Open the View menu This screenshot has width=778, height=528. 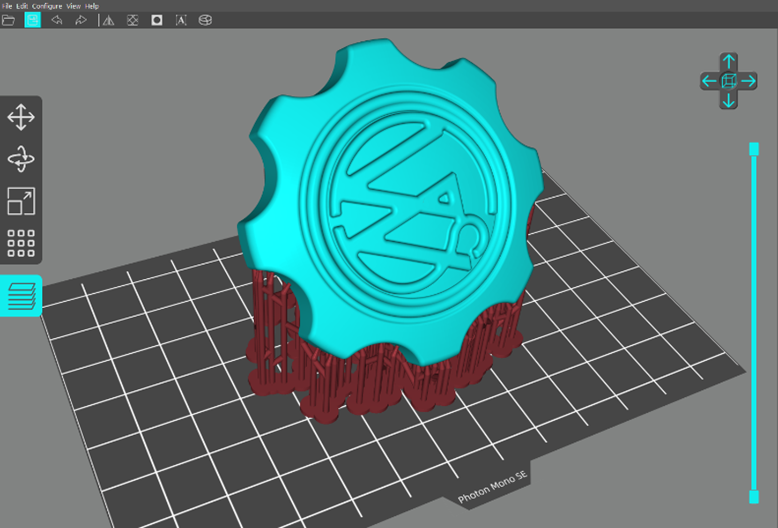point(73,6)
